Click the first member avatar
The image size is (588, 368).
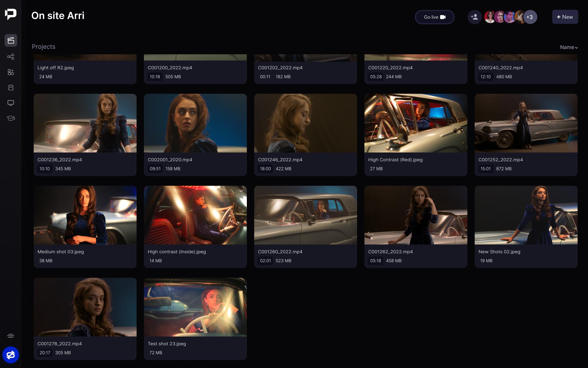click(x=489, y=17)
